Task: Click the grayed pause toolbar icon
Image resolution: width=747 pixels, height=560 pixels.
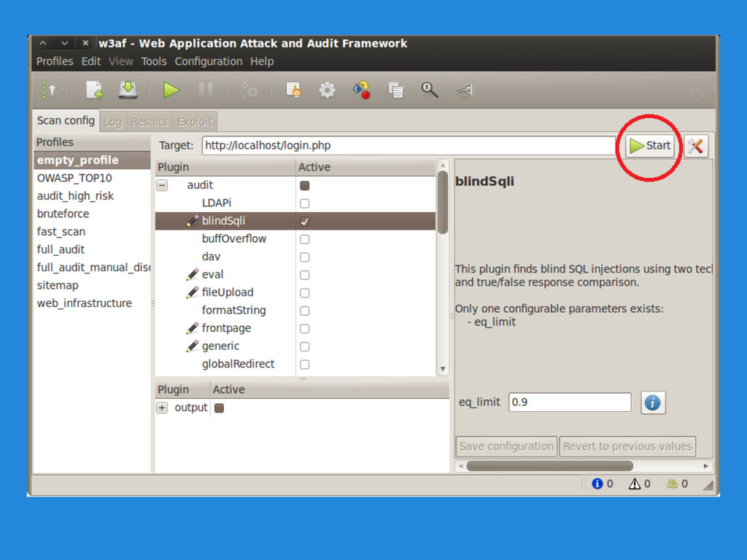Action: point(206,90)
